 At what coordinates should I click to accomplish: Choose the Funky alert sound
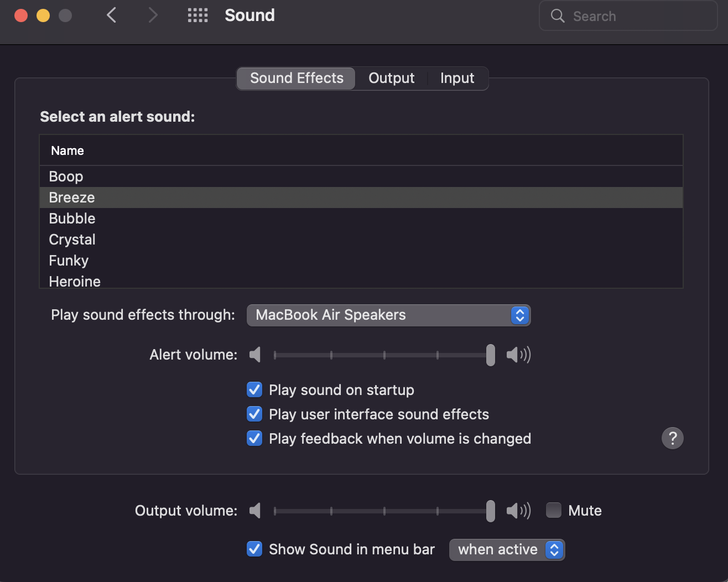[69, 261]
